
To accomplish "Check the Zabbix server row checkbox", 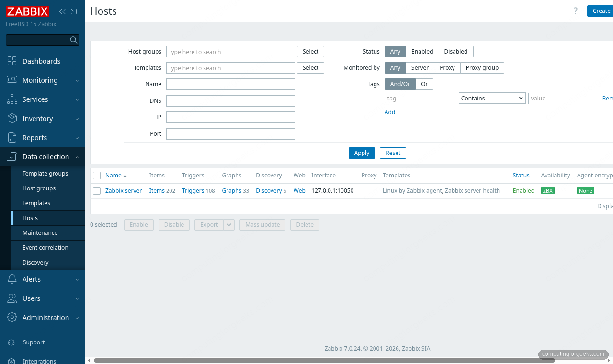I will pos(96,191).
